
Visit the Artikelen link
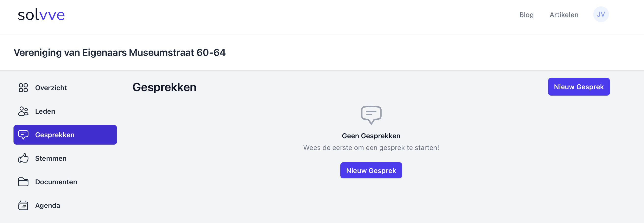[x=564, y=15]
